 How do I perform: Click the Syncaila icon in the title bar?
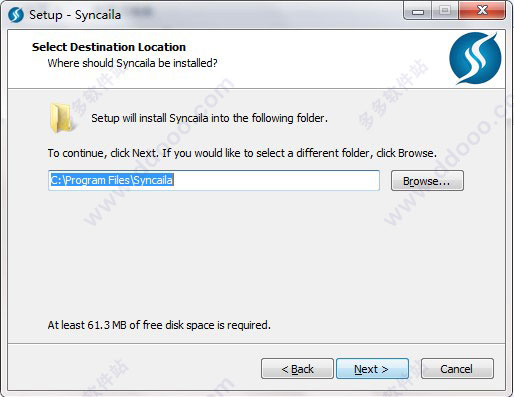point(16,15)
